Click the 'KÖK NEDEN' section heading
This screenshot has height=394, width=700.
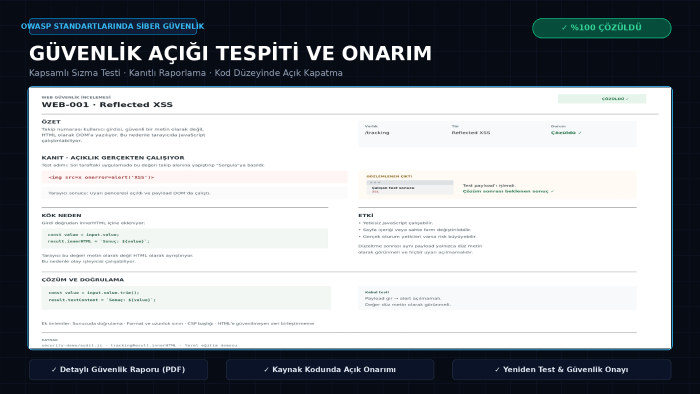coord(62,215)
